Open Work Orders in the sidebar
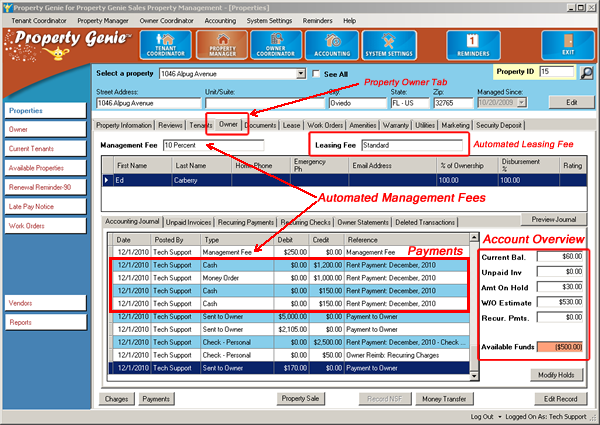The image size is (600, 425). [x=46, y=226]
